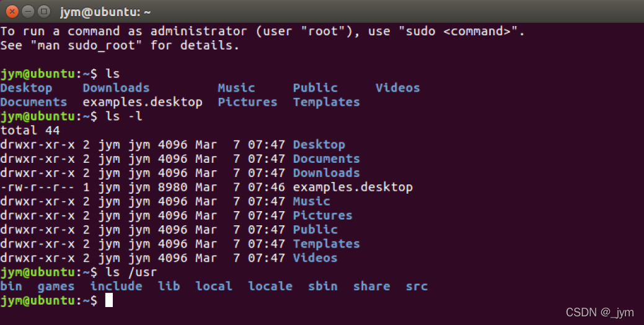Click 'lib' in the /usr listing
644x325 pixels.
point(169,286)
